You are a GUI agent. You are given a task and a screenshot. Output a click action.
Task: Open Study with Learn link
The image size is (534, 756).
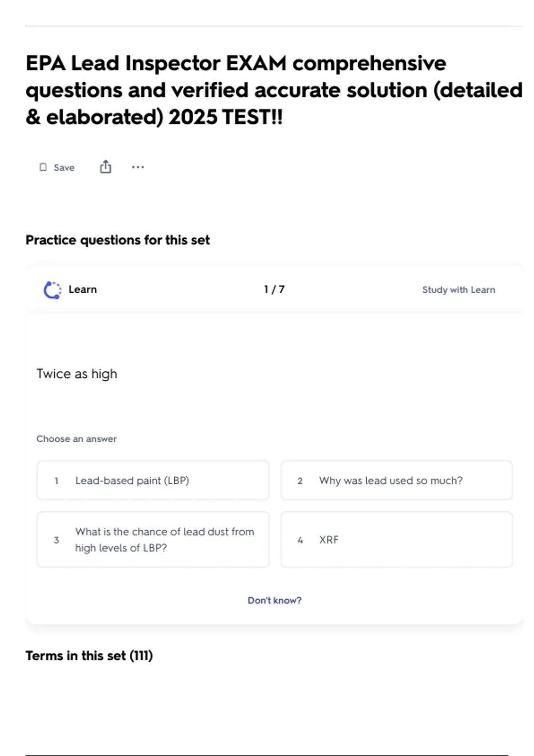point(458,290)
